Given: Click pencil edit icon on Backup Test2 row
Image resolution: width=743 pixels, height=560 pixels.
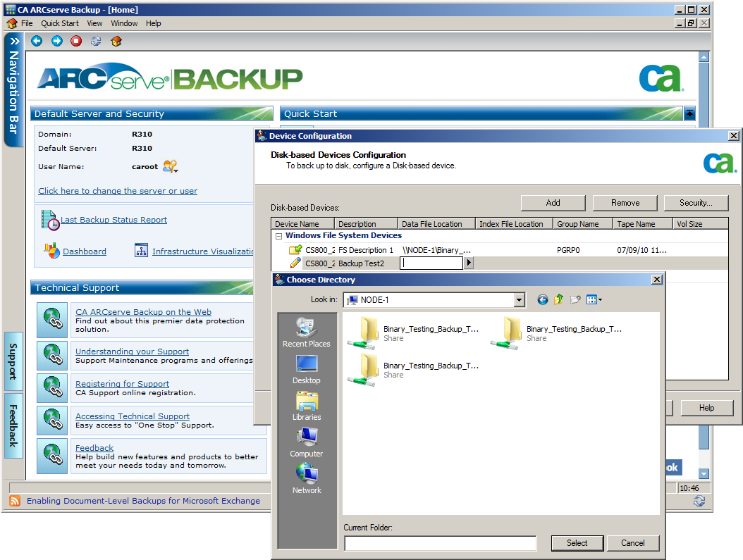Looking at the screenshot, I should coord(295,263).
